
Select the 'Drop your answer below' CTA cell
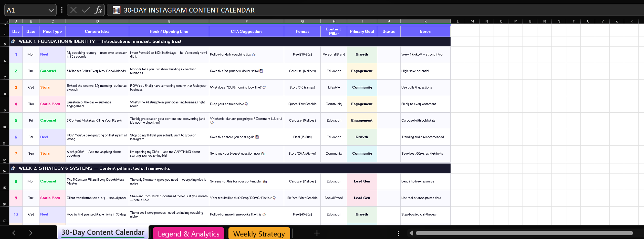click(247, 104)
